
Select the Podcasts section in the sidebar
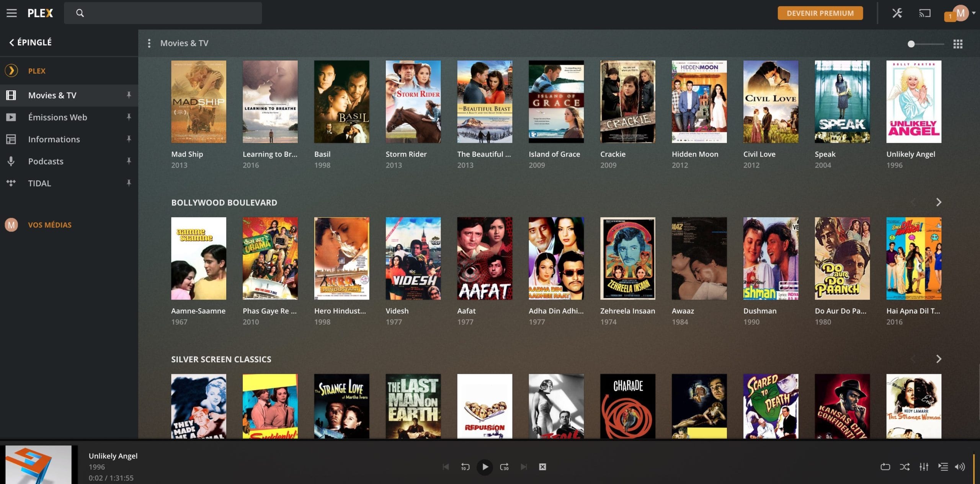click(x=46, y=161)
